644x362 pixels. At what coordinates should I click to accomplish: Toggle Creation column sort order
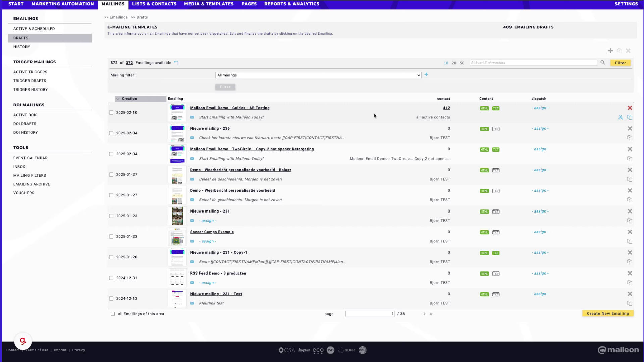pos(141,99)
